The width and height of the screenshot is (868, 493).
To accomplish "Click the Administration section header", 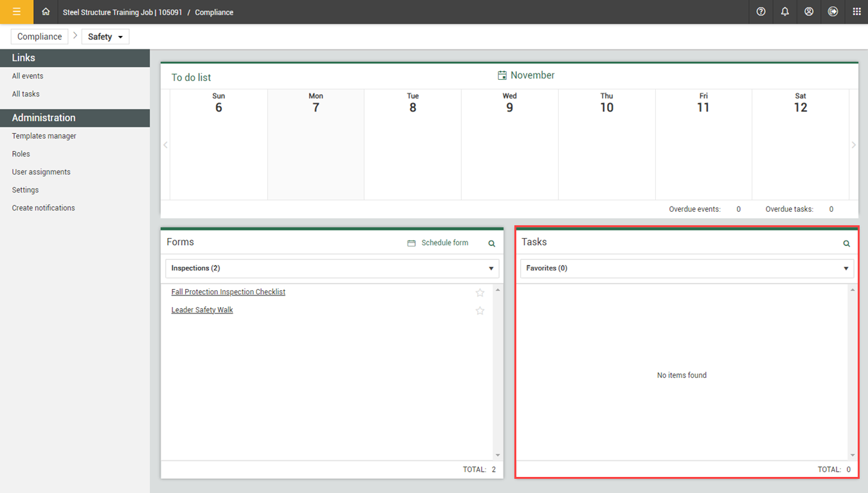I will (75, 118).
